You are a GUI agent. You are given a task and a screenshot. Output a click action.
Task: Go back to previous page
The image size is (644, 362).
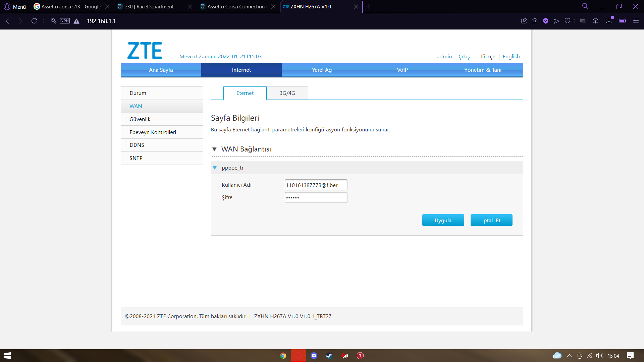(x=8, y=21)
